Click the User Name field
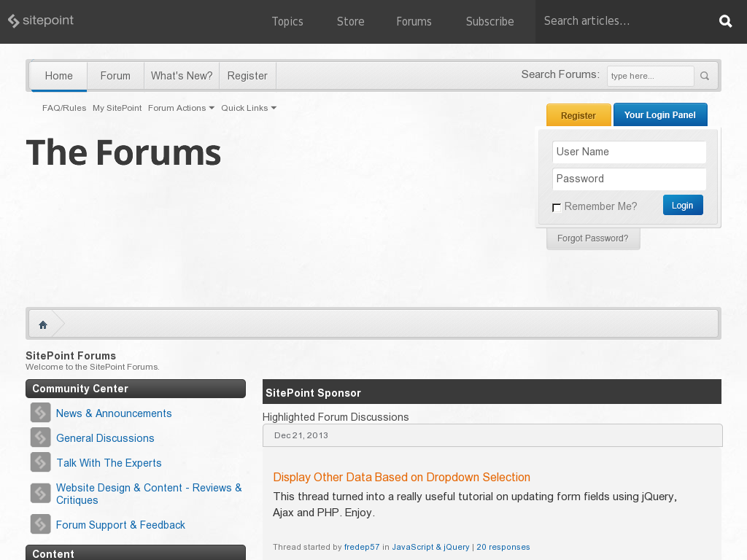This screenshot has height=560, width=747. (630, 152)
